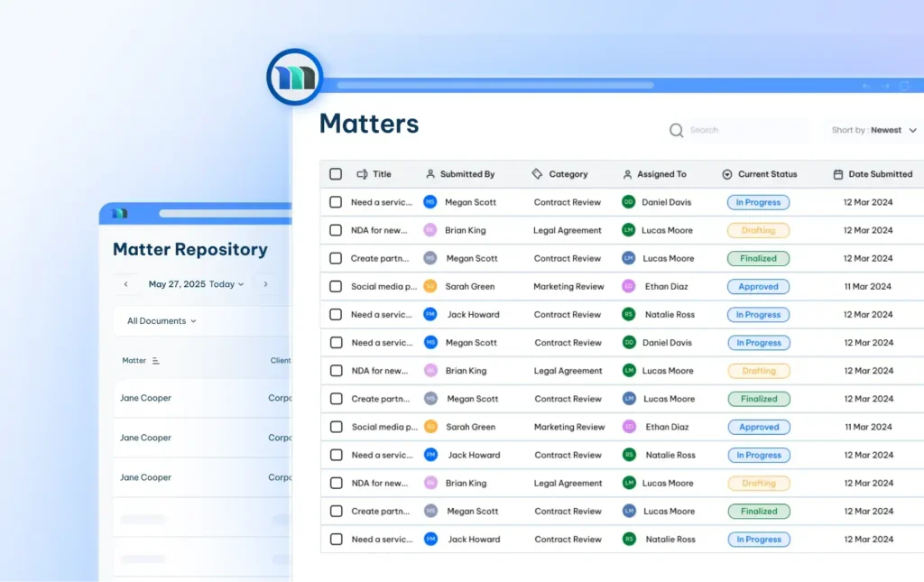Check the checkbox for the NDA for new row
924x582 pixels.
click(x=336, y=230)
